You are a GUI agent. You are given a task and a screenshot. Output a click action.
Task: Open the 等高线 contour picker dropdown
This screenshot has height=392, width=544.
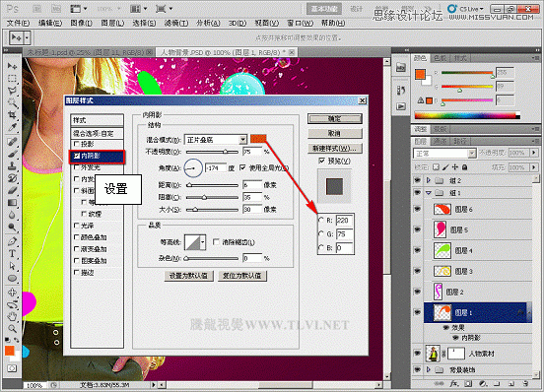coord(203,242)
